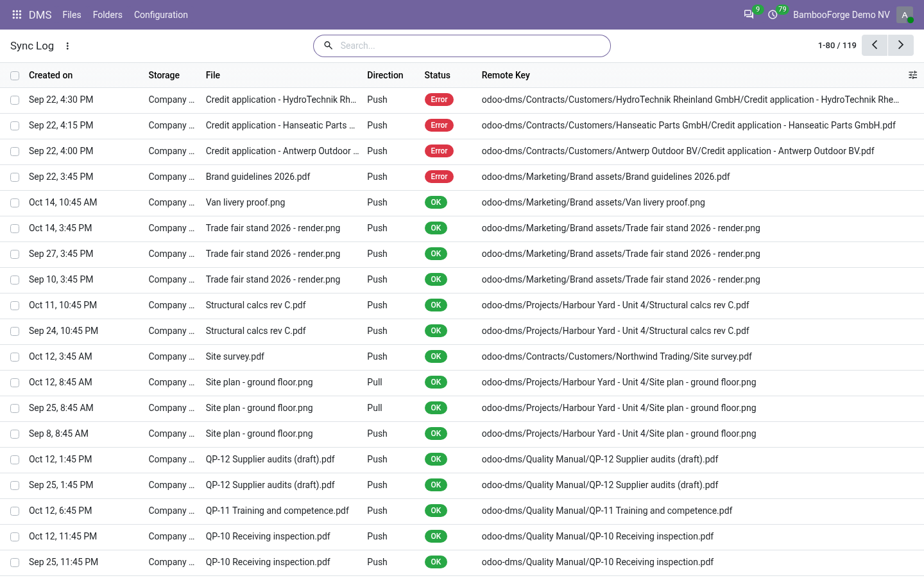This screenshot has height=578, width=924.
Task: Click Error badge on Brand guidelines 2026.pdf row
Action: pyautogui.click(x=439, y=177)
